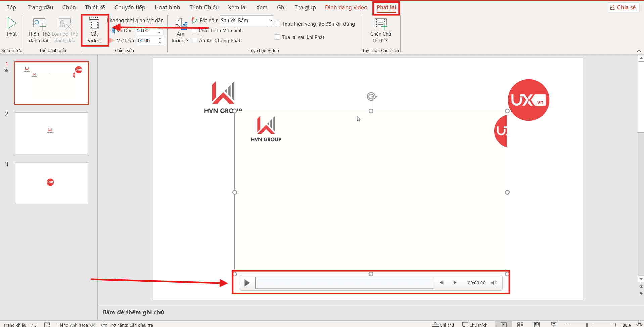Step video backward one frame
The width and height of the screenshot is (644, 327).
[x=442, y=283]
